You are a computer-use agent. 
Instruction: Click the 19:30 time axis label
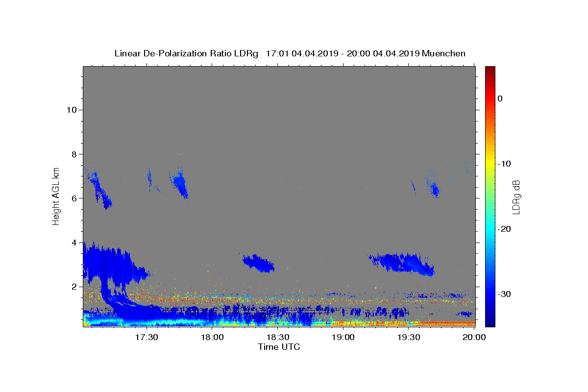[409, 338]
